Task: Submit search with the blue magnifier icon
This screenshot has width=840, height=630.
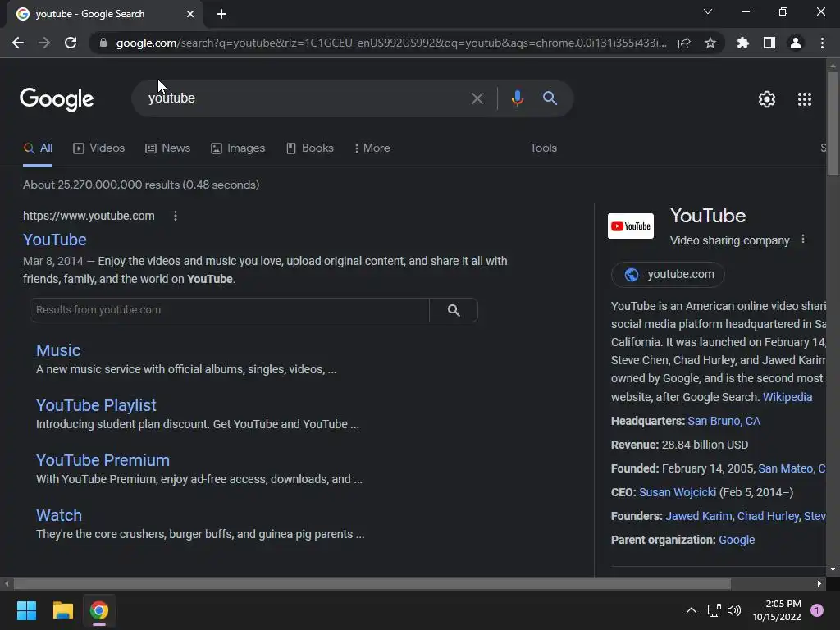Action: (x=550, y=98)
